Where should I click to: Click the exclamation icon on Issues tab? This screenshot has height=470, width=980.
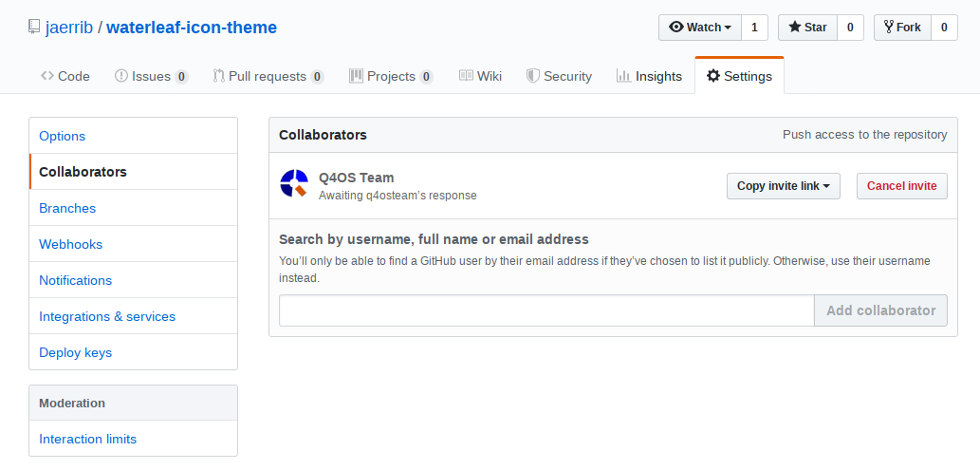pos(121,76)
